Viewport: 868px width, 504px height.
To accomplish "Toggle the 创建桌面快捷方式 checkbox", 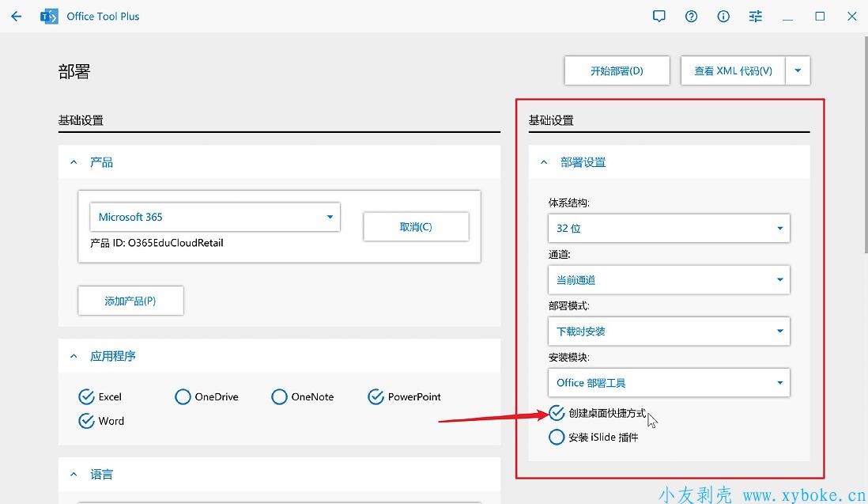I will 557,413.
